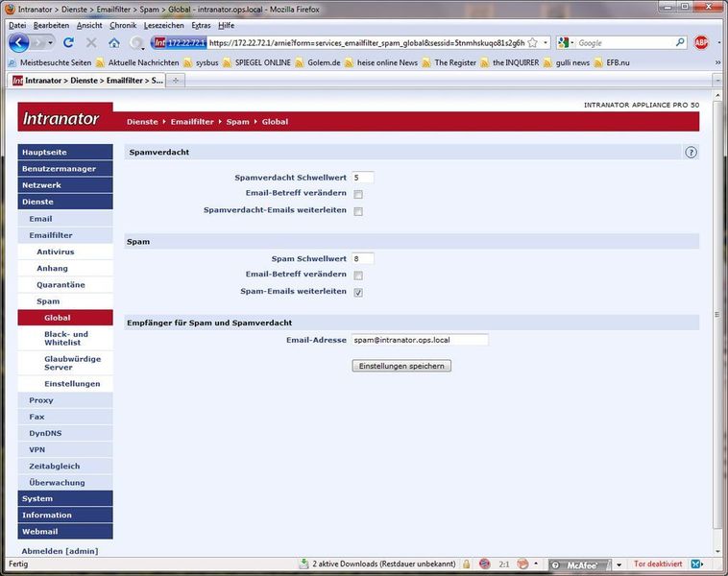Open the heise online News bookmark
Viewport: 728px width, 576px height.
[x=381, y=62]
